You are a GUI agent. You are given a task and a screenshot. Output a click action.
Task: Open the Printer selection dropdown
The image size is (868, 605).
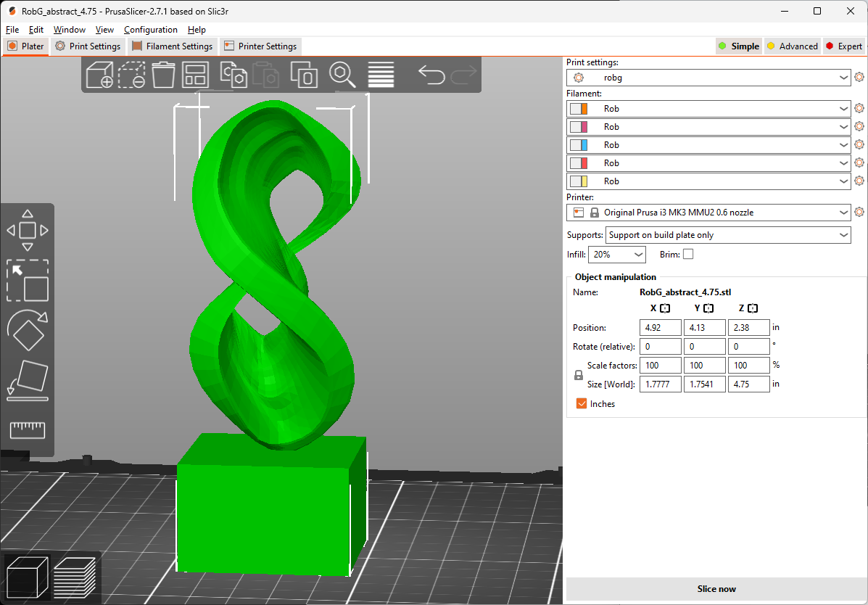(708, 213)
